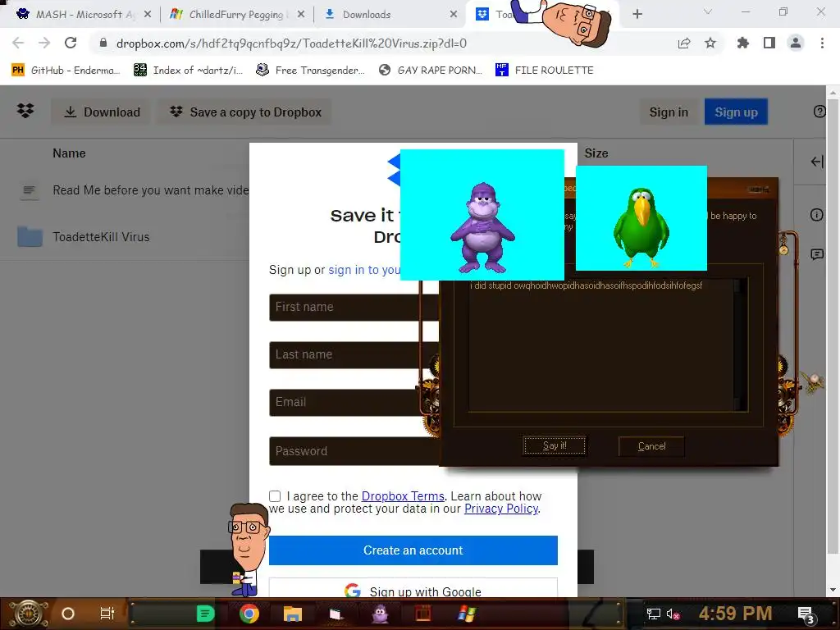Click 'Create an account'
The image size is (840, 630).
413,550
